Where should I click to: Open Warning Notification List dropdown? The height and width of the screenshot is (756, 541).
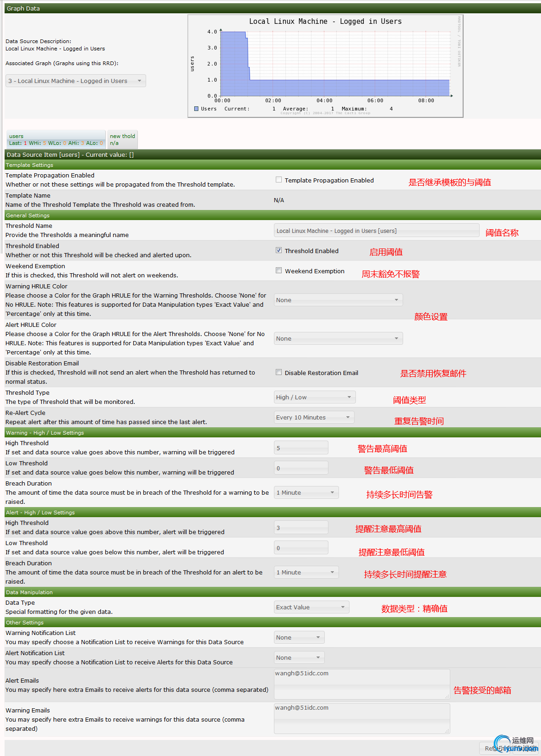coord(299,637)
